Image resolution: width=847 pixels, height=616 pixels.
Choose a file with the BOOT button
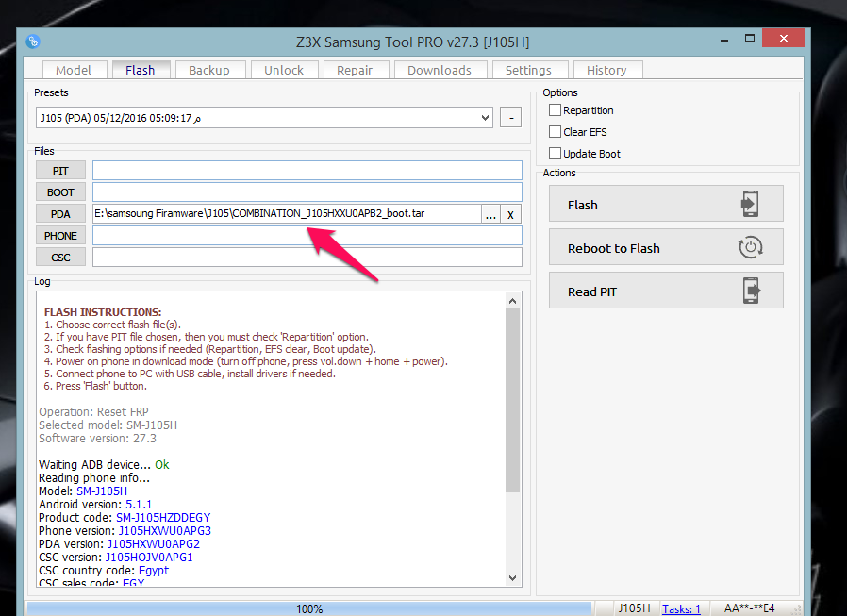[x=60, y=192]
